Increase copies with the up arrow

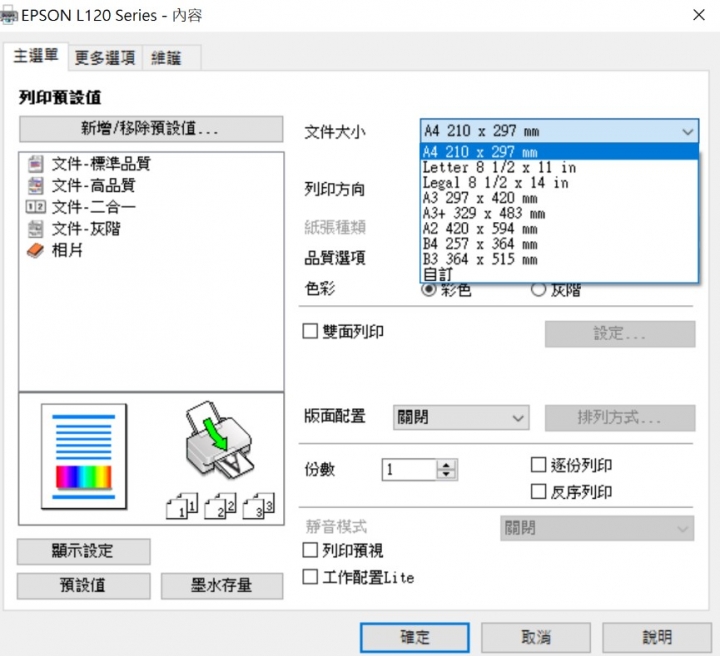446,465
